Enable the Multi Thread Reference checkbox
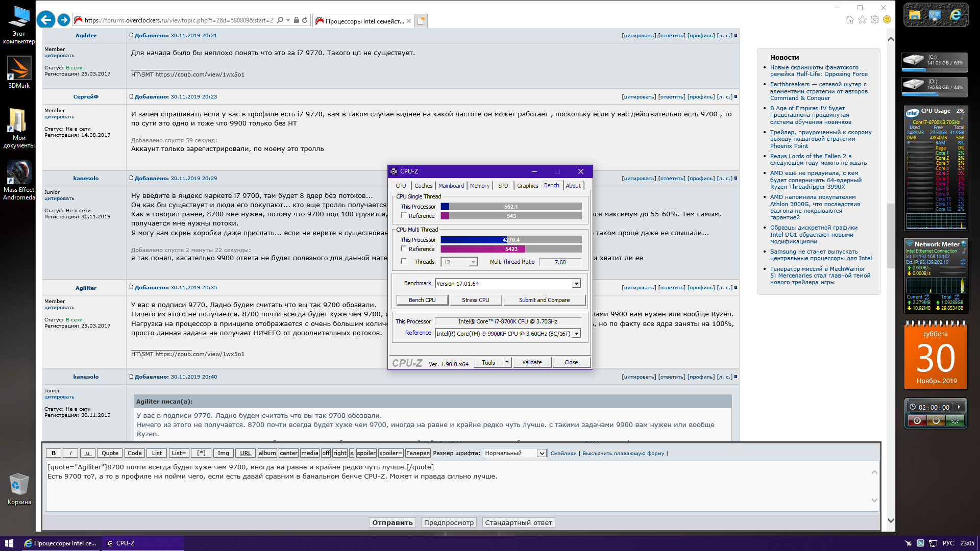This screenshot has height=551, width=980. coord(404,249)
